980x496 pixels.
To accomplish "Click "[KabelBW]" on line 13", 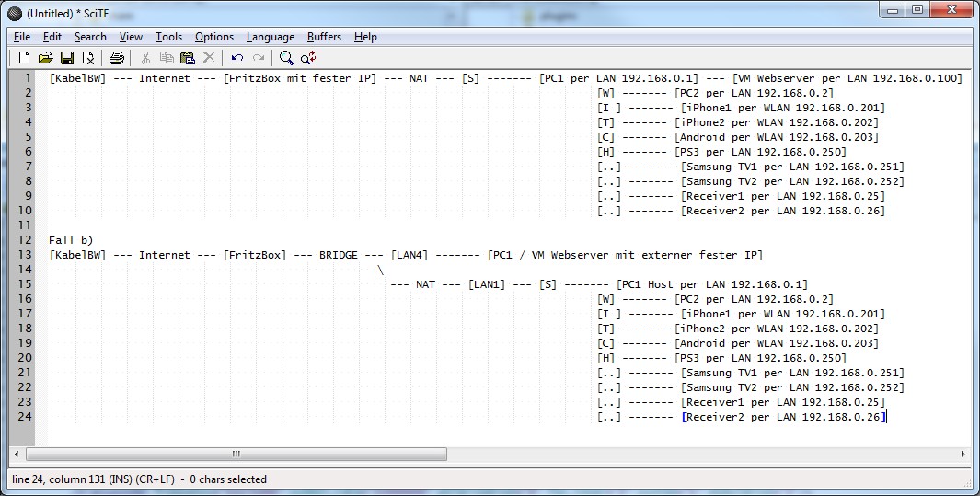I will (77, 255).
